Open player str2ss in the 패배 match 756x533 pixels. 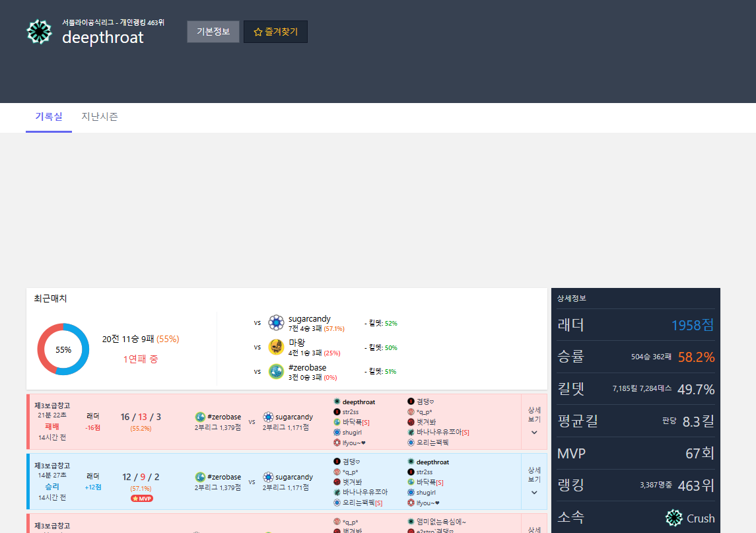pyautogui.click(x=350, y=412)
